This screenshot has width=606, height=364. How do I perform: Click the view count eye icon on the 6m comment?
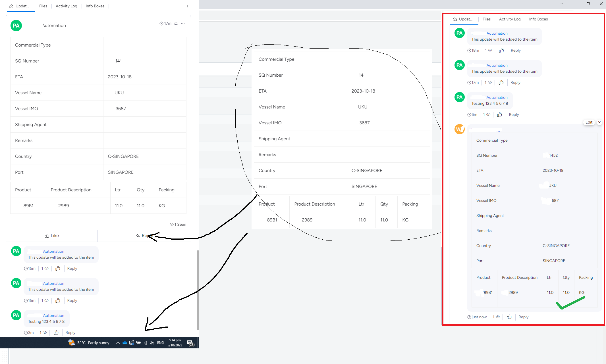click(488, 114)
